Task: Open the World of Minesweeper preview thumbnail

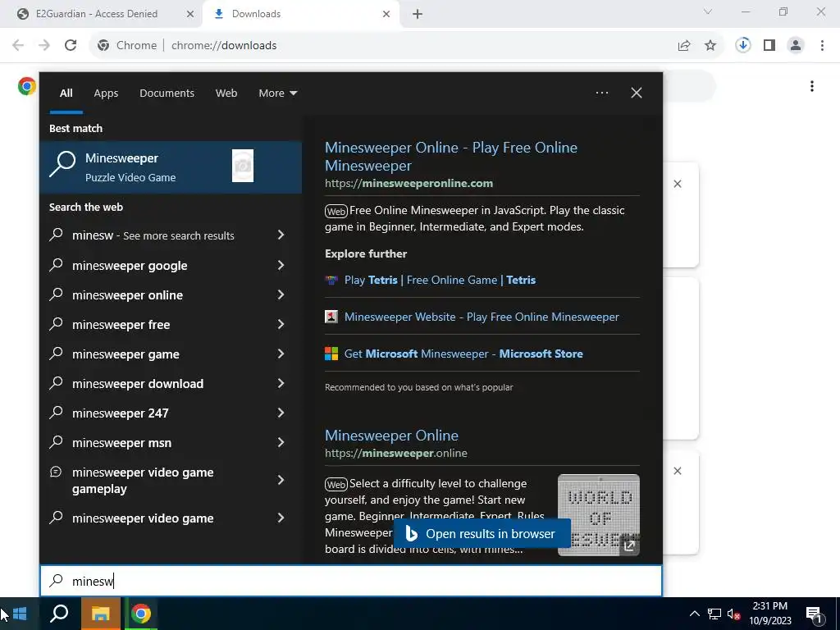Action: (x=598, y=515)
